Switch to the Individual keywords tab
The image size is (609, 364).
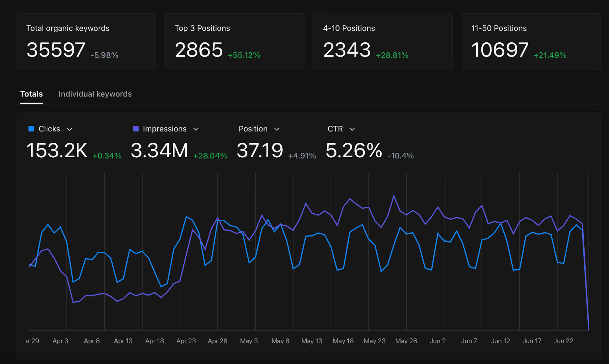(95, 94)
